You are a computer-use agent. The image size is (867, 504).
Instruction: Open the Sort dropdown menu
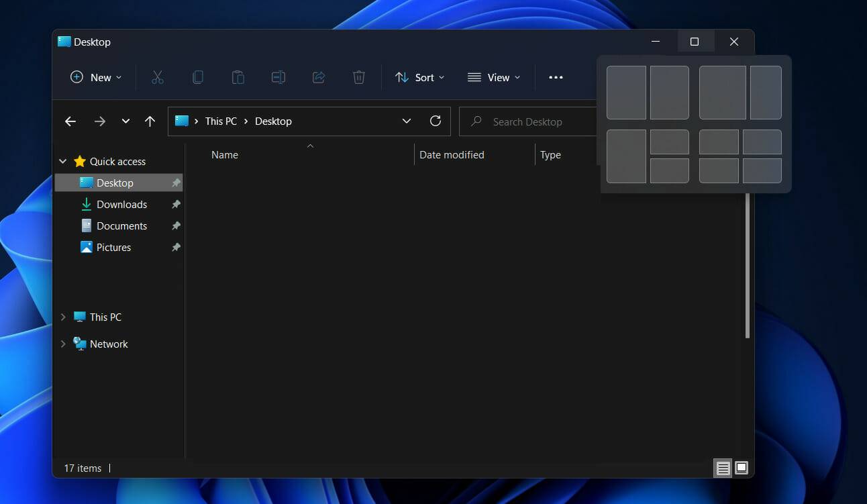pyautogui.click(x=420, y=77)
